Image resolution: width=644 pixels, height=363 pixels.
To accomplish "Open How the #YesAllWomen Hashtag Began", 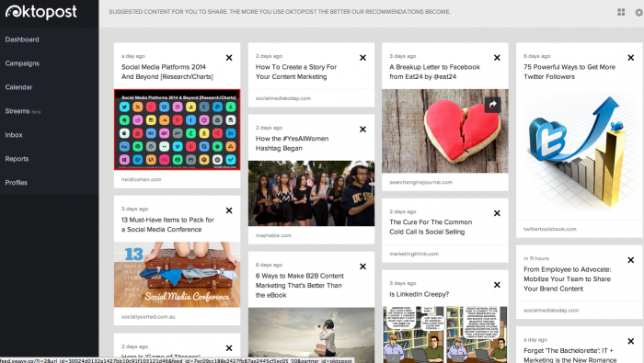I will coord(292,143).
